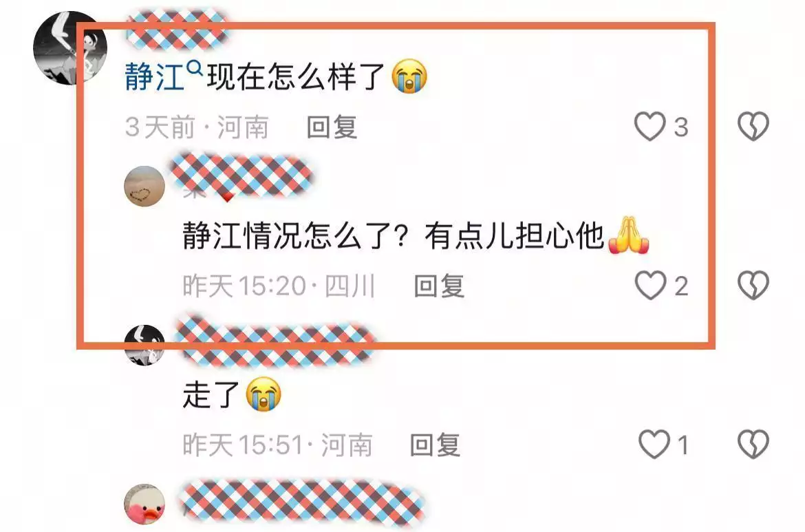
Task: Like the 走了 reply with heart icon
Action: tap(654, 444)
